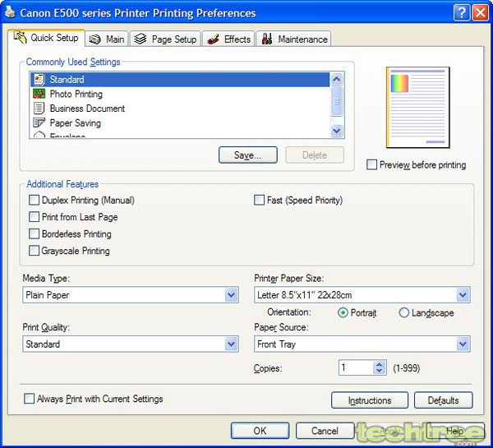Image resolution: width=493 pixels, height=448 pixels.
Task: Click the question mark help icon in title bar
Action: (x=462, y=13)
